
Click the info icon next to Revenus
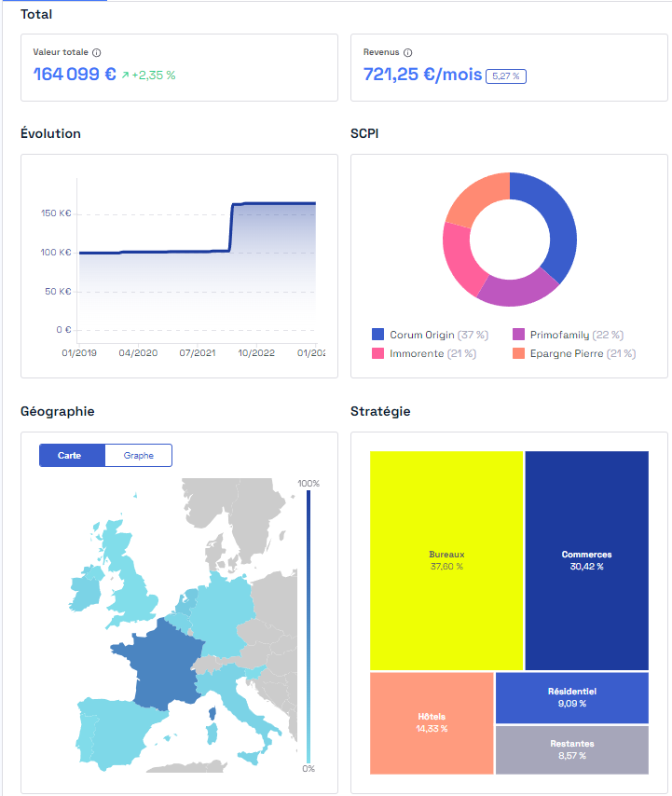(x=407, y=53)
